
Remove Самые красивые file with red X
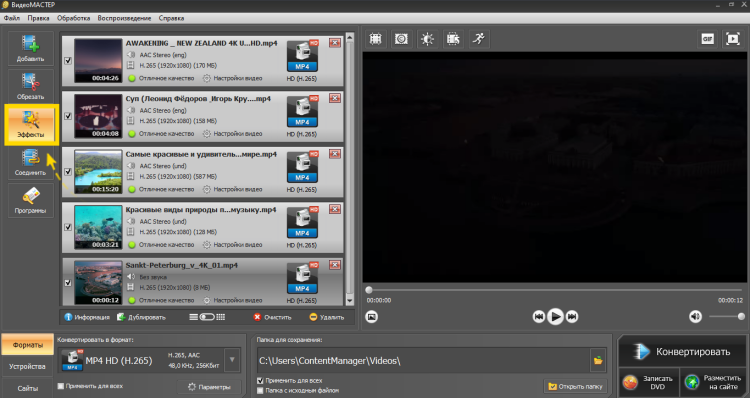335,154
